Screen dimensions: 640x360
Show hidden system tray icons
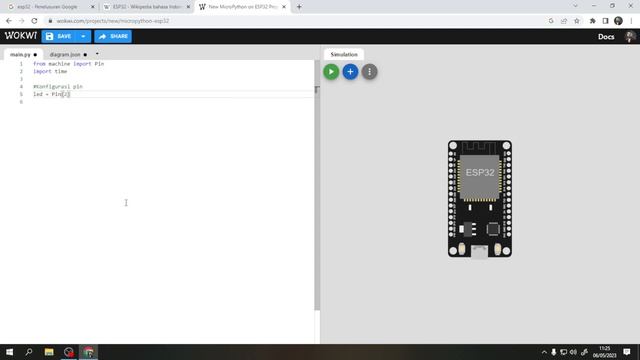pos(544,352)
